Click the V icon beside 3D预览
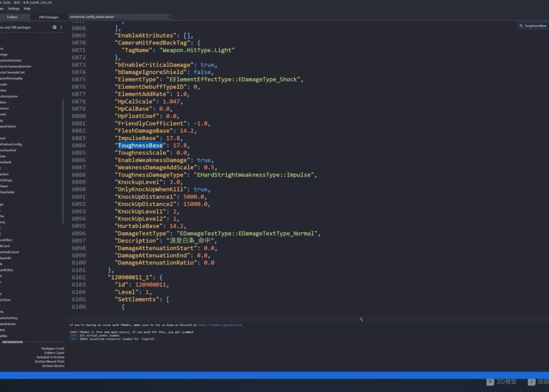 pyautogui.click(x=490, y=382)
